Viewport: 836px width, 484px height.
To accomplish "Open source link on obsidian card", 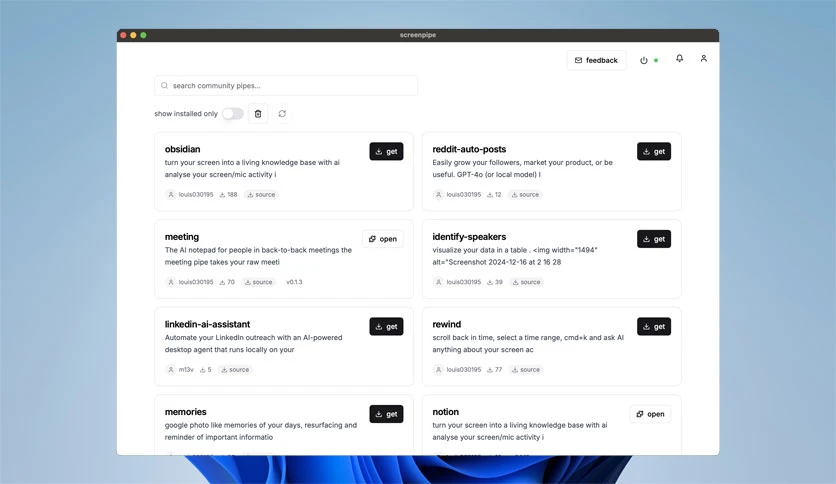I will tap(261, 195).
